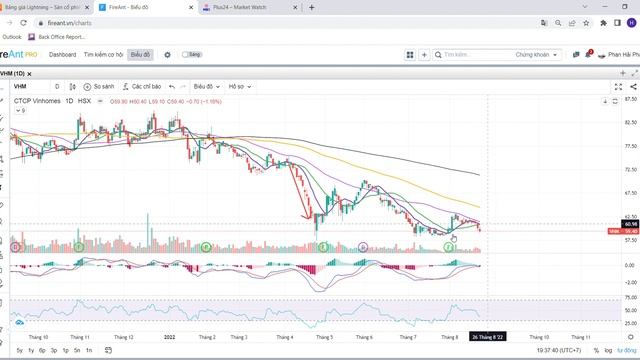640x360 pixels.
Task: Click the So sánh compare button
Action: pos(99,87)
